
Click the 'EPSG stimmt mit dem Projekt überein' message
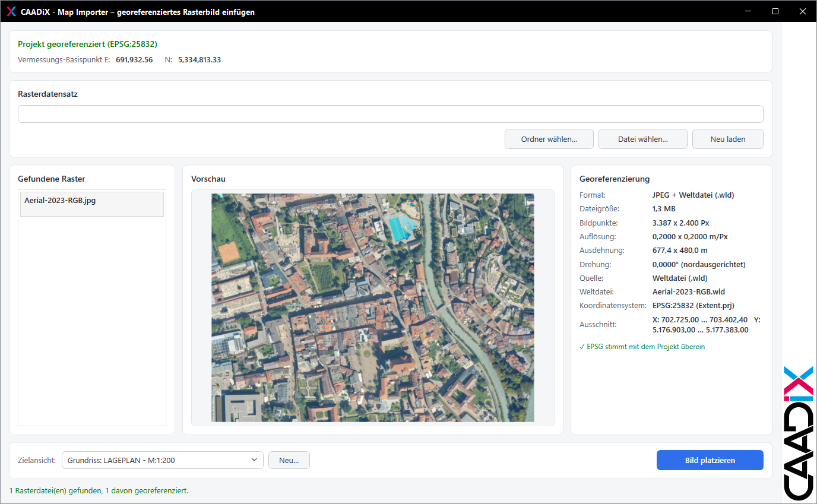tap(642, 347)
